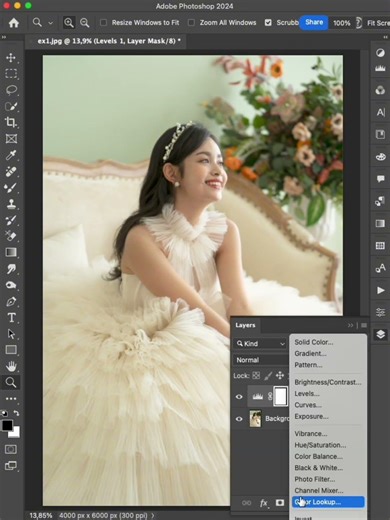
Task: Select the Clone Stamp tool
Action: [11, 203]
